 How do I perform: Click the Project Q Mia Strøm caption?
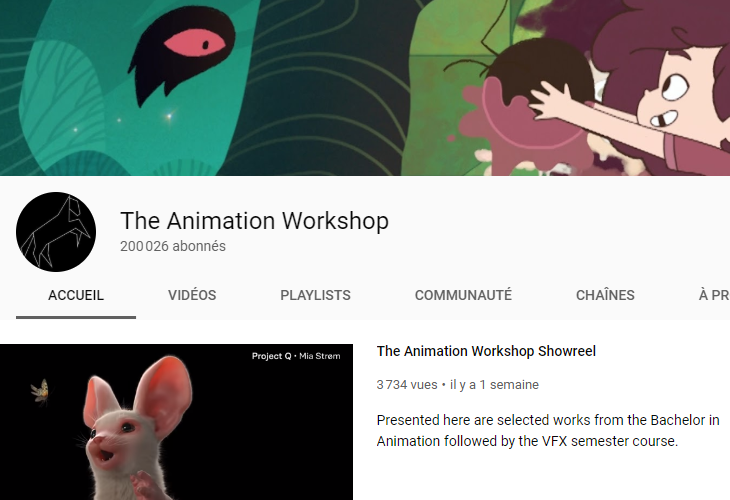click(x=296, y=356)
